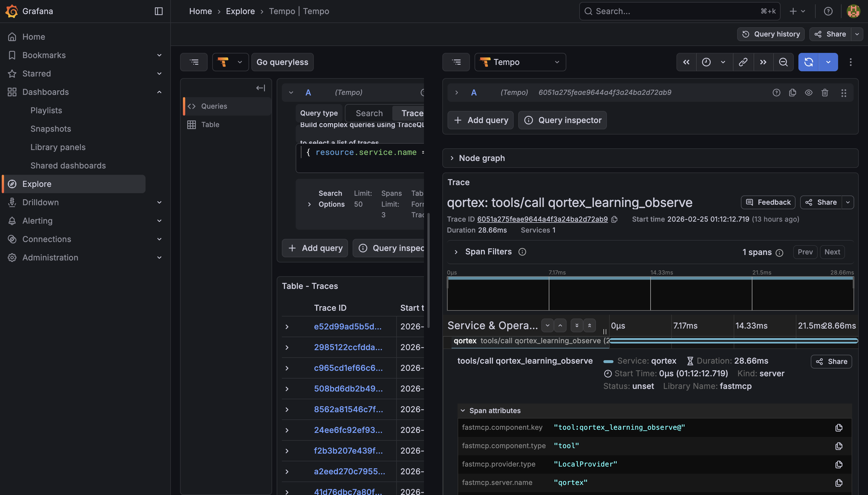
Task: Collapse the Queries/Table side panel arrow
Action: [261, 88]
